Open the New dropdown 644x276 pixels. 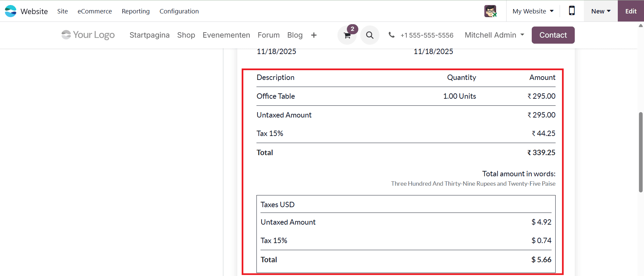[x=600, y=11]
